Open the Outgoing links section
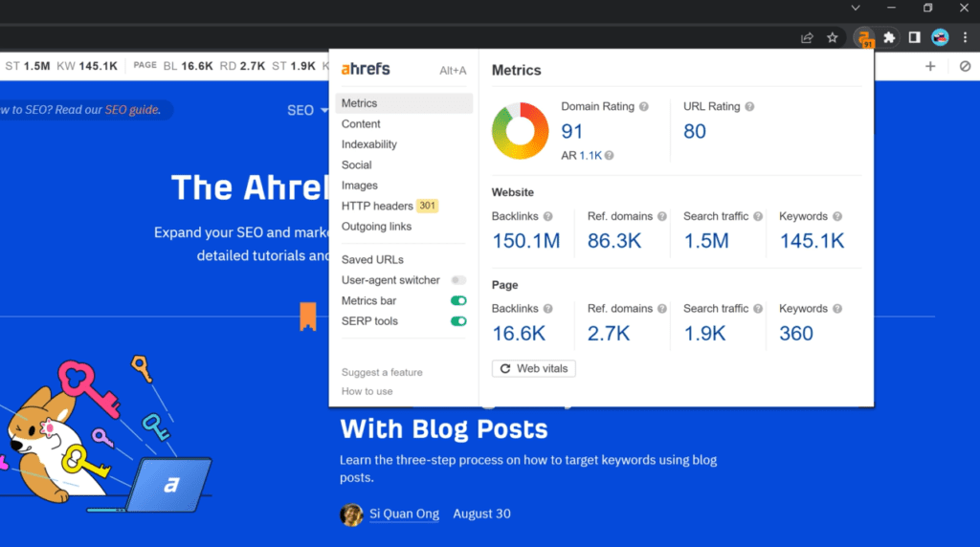 [376, 227]
